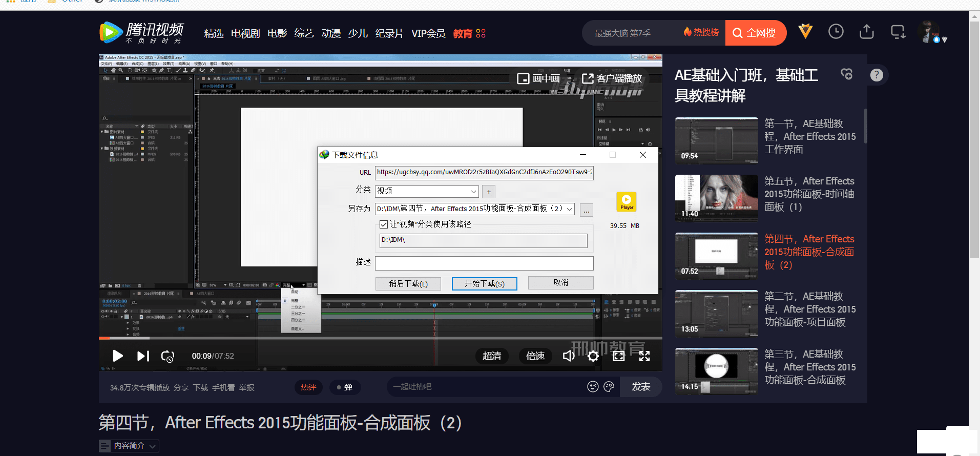Image resolution: width=980 pixels, height=456 pixels.
Task: Open 第一节 AE基础教程 工作界面 thumbnail
Action: pyautogui.click(x=716, y=140)
